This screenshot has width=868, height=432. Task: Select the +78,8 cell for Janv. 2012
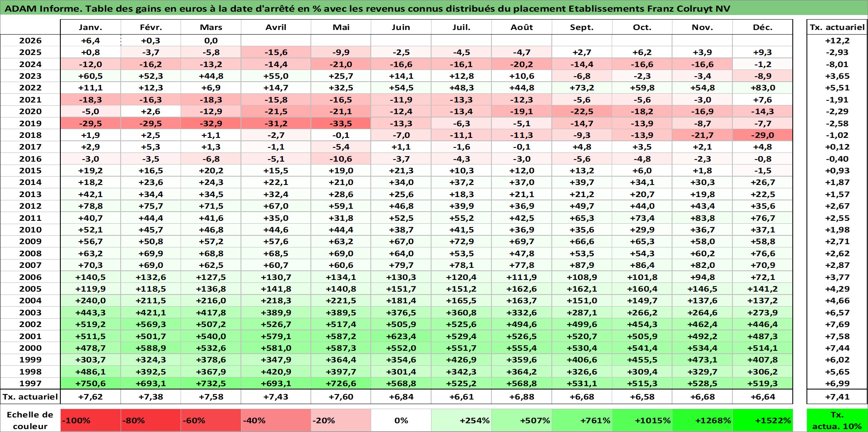[90, 206]
